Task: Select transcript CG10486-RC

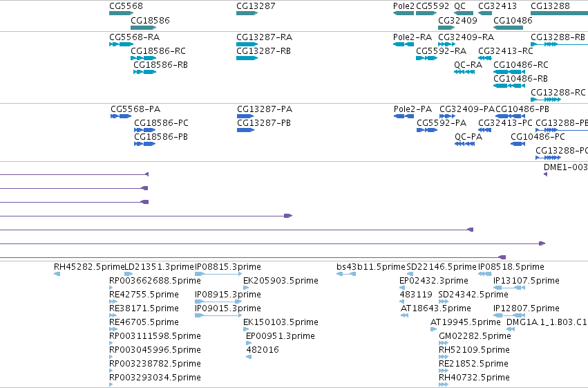Action: (521, 65)
